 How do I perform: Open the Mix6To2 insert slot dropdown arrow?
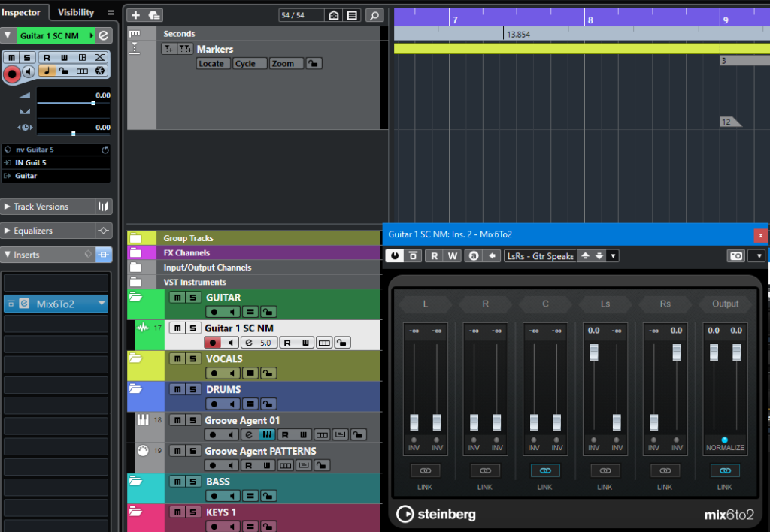[x=102, y=304]
